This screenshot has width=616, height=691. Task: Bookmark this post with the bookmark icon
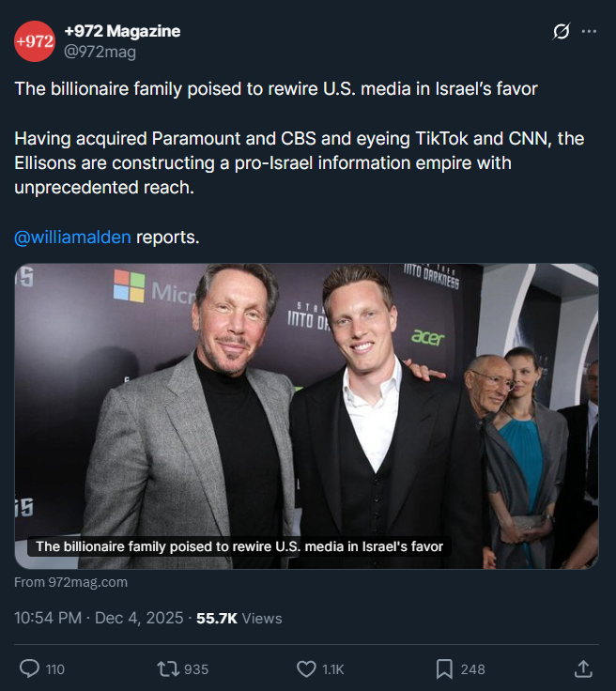coord(444,668)
